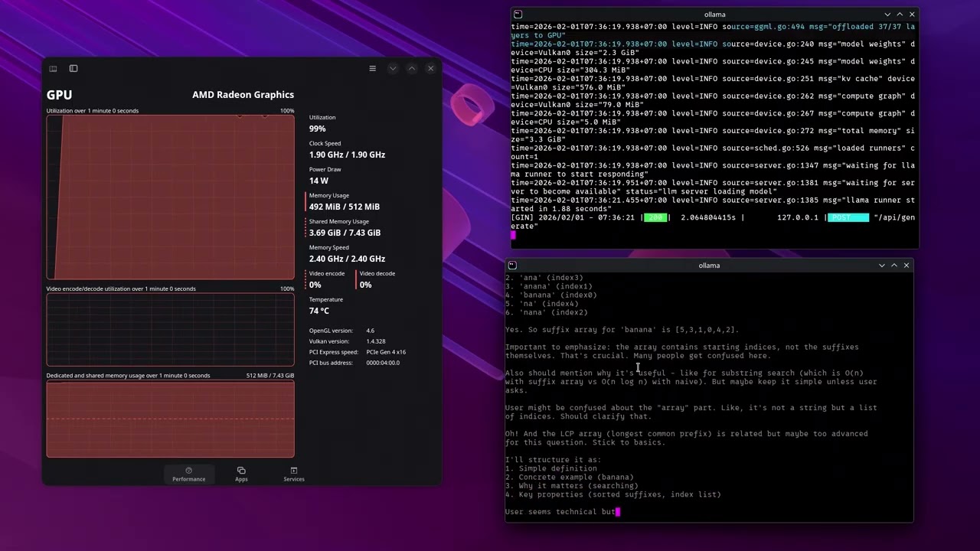The width and height of the screenshot is (980, 551).
Task: Click the OpenGL version '4.6' value
Action: (x=370, y=331)
